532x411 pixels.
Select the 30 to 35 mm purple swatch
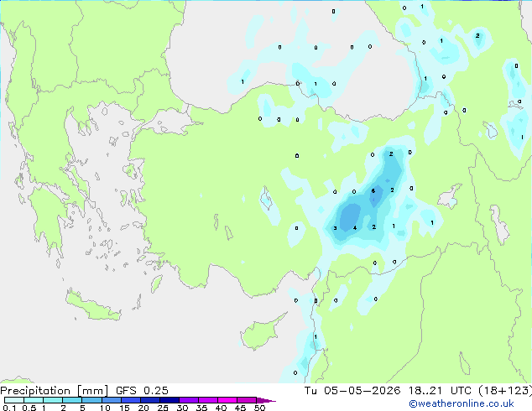[x=189, y=400]
